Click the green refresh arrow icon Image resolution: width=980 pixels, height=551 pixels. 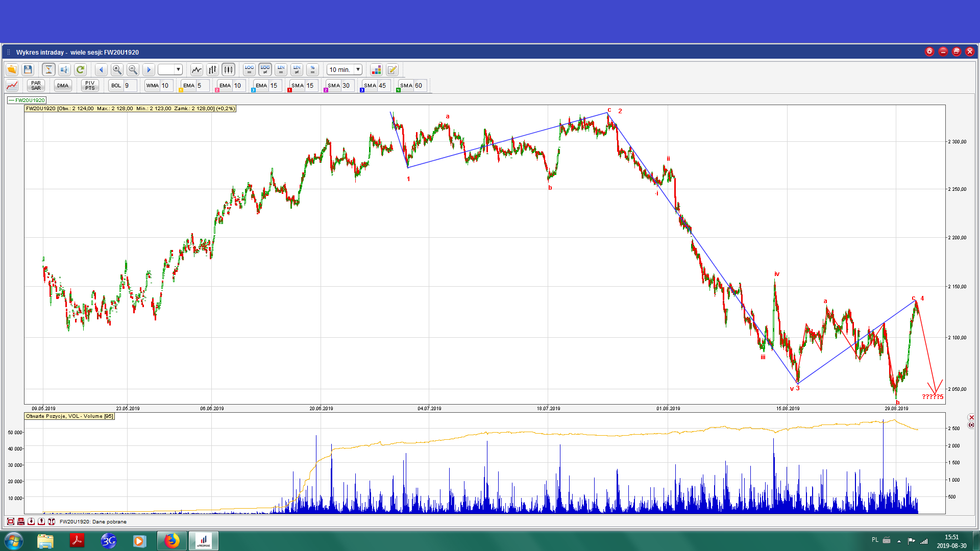[x=80, y=70]
